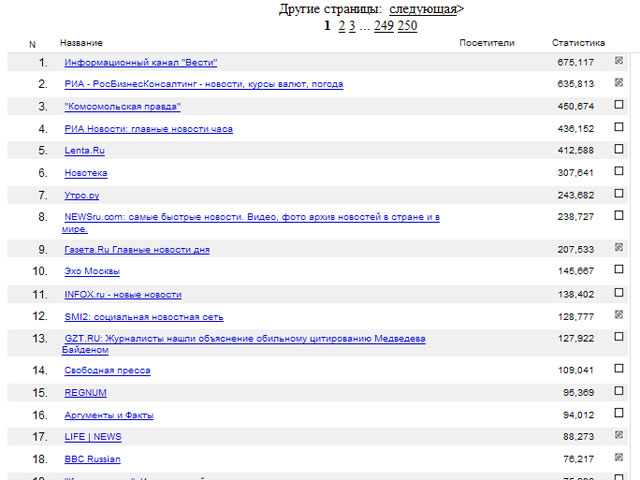This screenshot has height=480, width=640.
Task: Go to page 249
Action: [384, 26]
